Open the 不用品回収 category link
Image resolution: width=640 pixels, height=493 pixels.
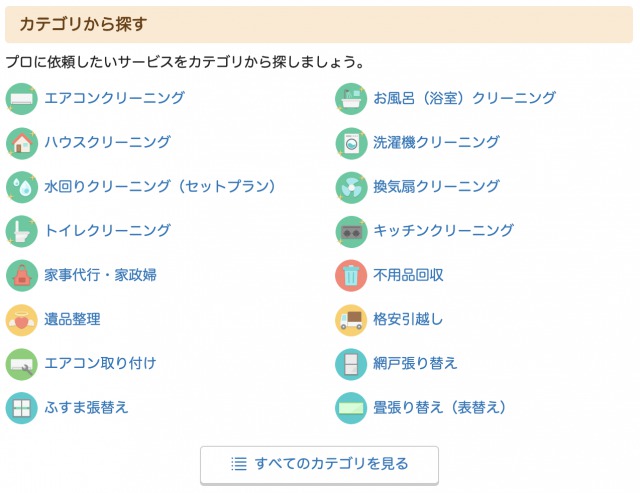pos(408,275)
